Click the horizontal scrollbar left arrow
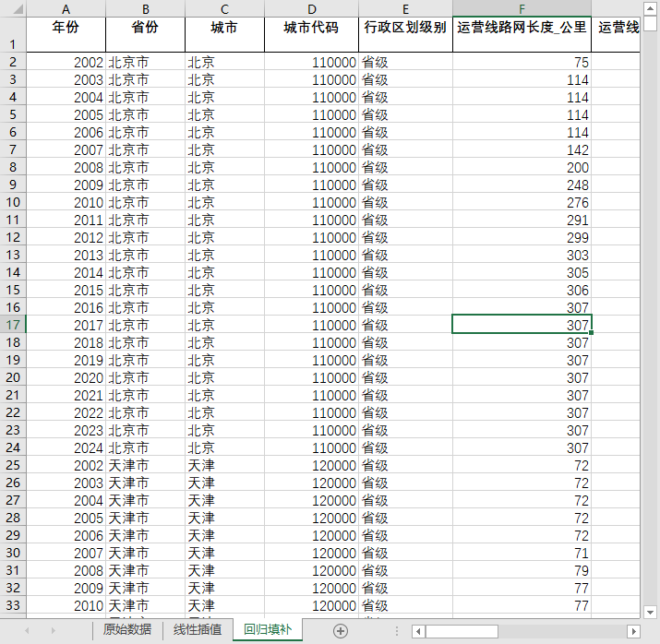Viewport: 660px width, 644px height. 418,631
